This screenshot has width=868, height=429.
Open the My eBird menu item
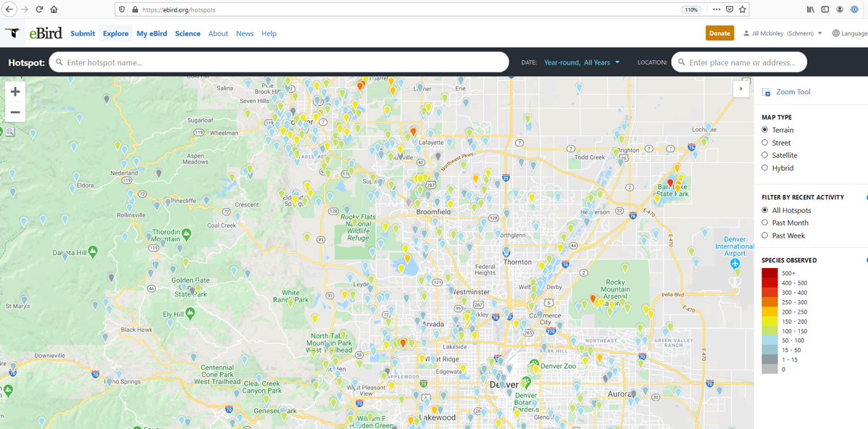(151, 33)
